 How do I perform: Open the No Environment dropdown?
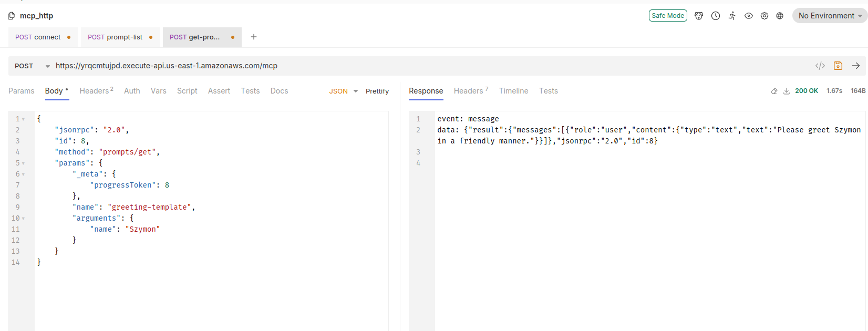830,16
